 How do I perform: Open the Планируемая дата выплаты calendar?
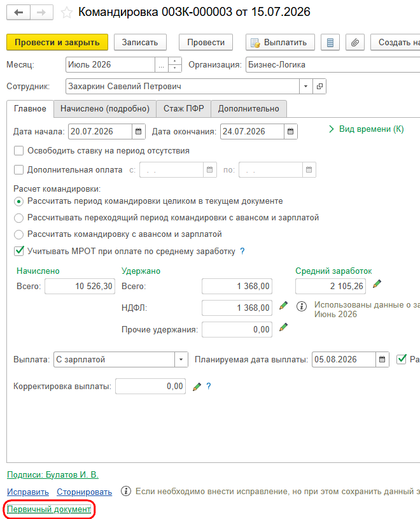[x=382, y=359]
